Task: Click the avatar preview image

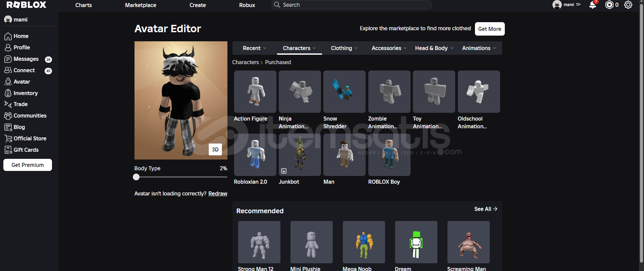Action: click(x=181, y=100)
